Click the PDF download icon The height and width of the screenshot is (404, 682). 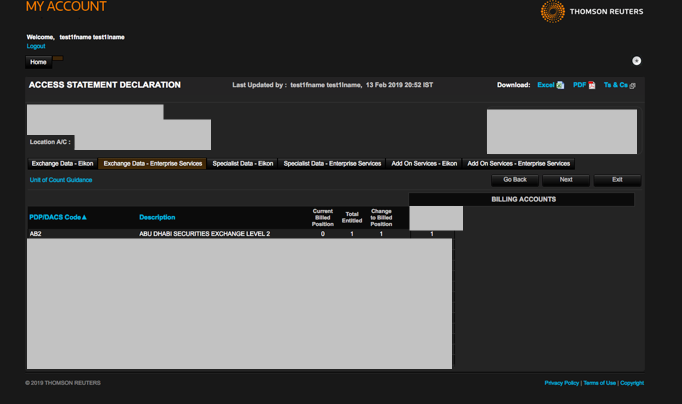point(592,85)
